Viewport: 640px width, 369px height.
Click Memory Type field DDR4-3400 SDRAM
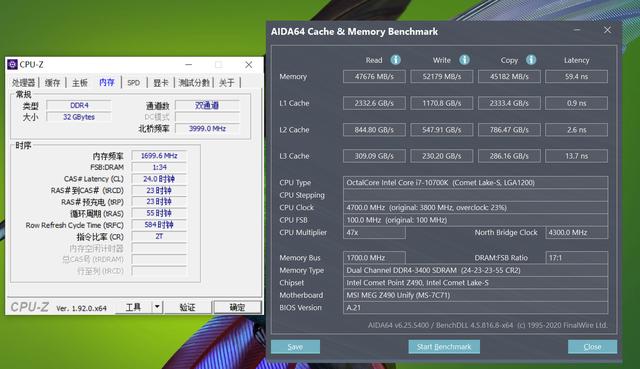(x=475, y=270)
